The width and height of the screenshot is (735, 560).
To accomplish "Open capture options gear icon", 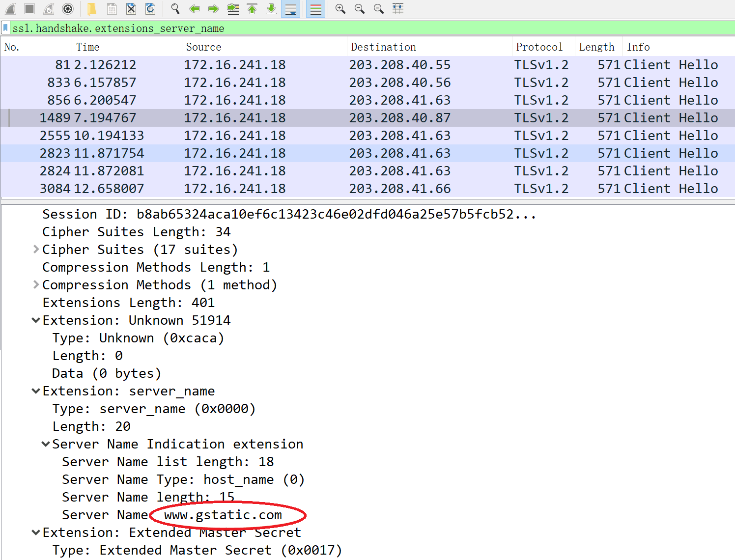I will (68, 9).
